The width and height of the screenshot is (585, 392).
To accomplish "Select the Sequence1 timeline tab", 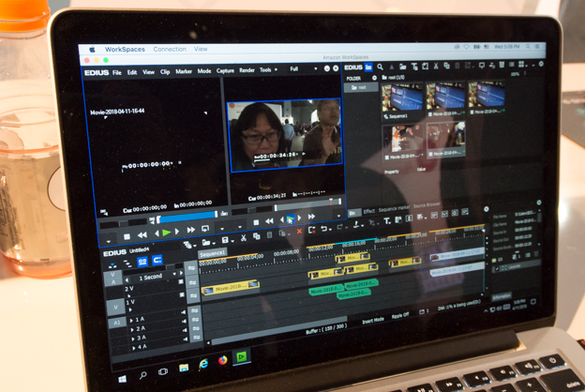I will (x=212, y=253).
